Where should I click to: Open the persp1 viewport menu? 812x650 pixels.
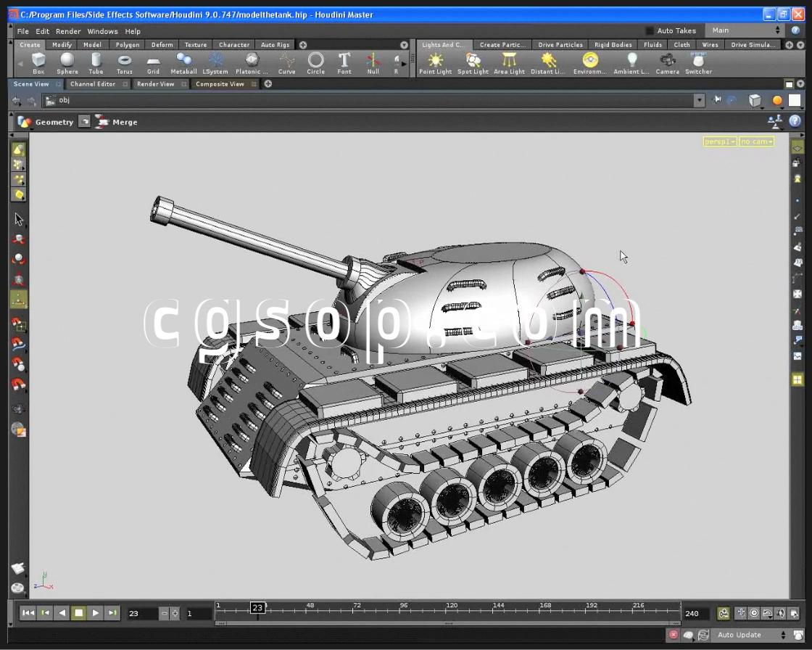tap(720, 141)
